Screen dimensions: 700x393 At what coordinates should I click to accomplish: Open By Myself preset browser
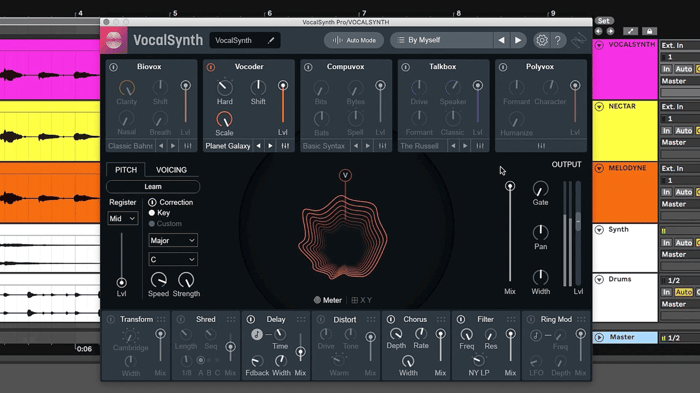click(441, 40)
